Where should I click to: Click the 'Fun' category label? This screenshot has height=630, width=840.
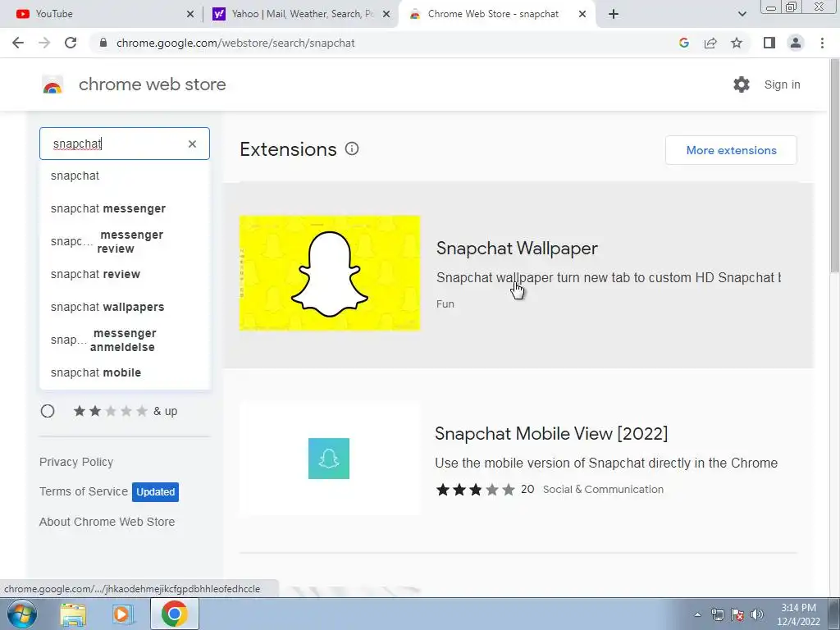pyautogui.click(x=445, y=304)
